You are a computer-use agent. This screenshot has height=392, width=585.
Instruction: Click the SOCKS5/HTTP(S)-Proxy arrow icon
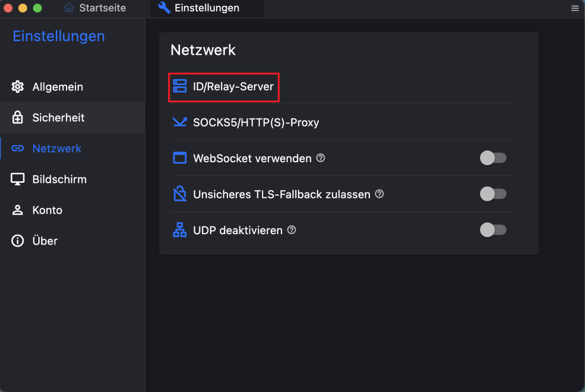179,122
